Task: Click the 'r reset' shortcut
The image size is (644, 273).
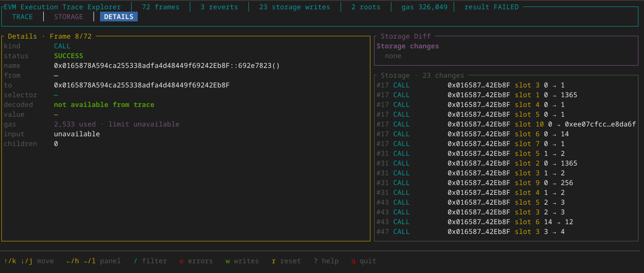Action: tap(286, 261)
